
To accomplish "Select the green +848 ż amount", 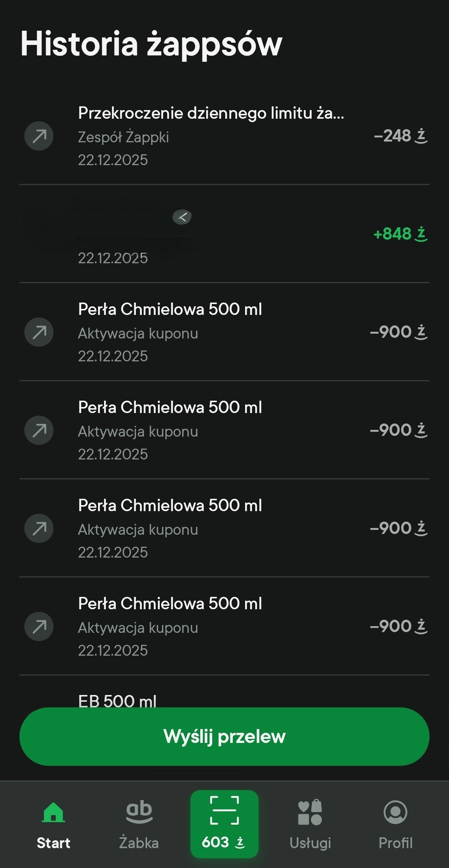I will click(400, 234).
